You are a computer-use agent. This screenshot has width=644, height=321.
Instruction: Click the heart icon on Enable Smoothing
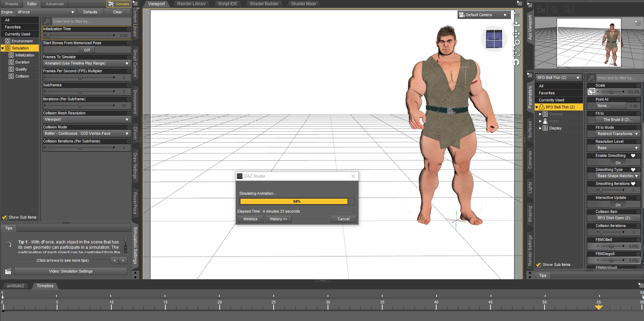tap(633, 156)
